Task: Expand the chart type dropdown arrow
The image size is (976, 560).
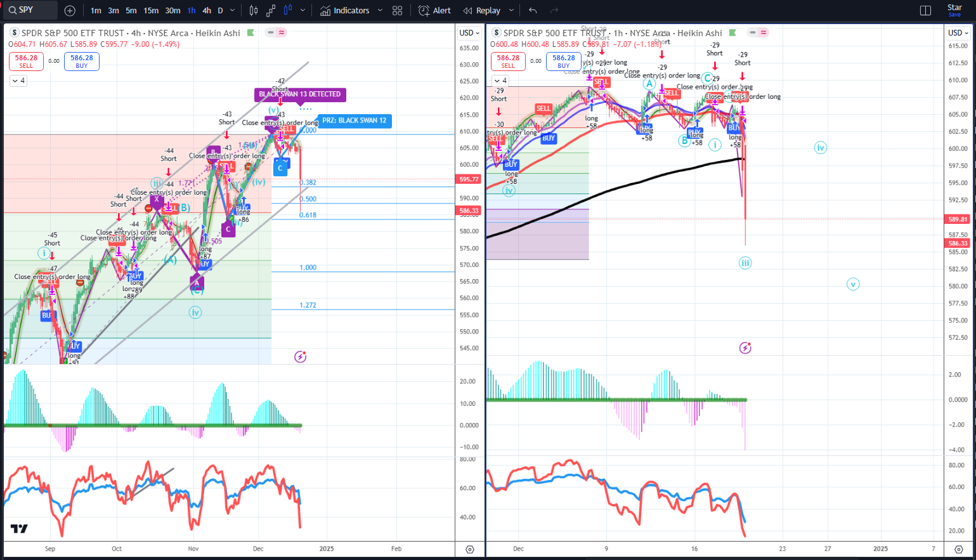Action: pos(303,10)
